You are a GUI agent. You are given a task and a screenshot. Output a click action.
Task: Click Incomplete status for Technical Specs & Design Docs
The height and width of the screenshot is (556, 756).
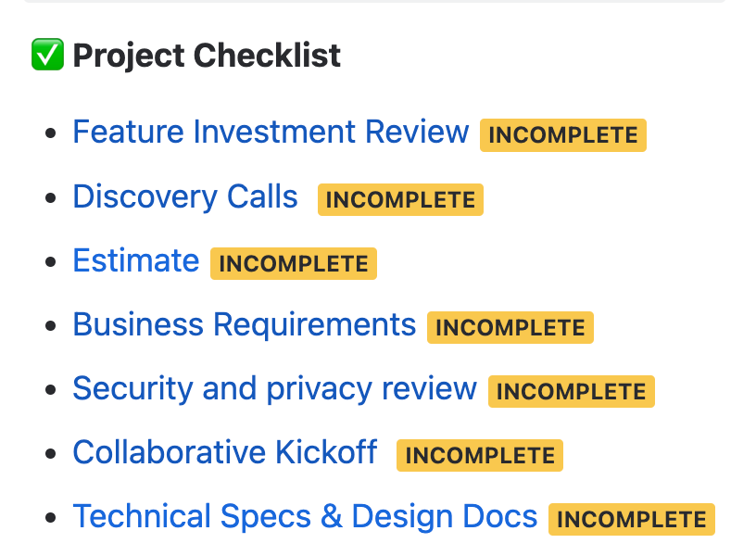(633, 520)
